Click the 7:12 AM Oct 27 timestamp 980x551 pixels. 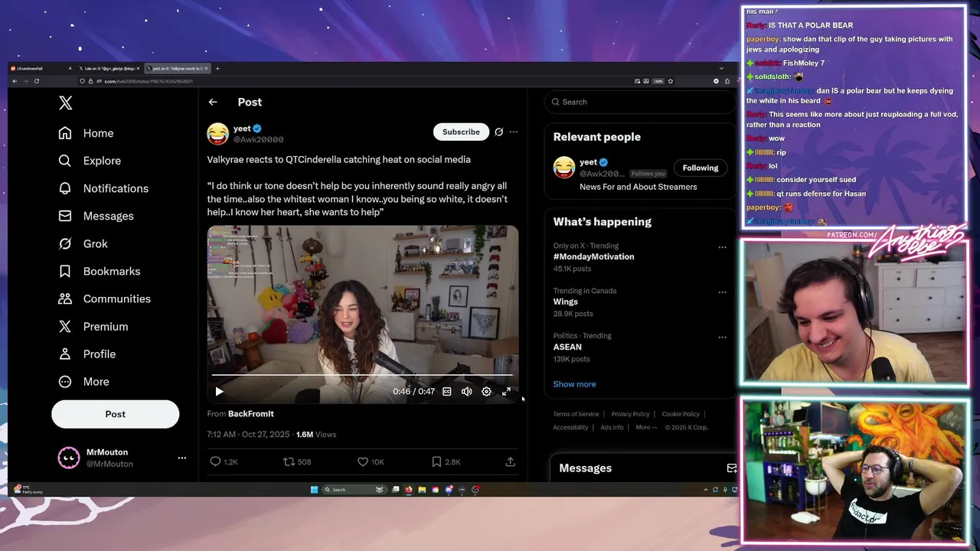tap(248, 434)
